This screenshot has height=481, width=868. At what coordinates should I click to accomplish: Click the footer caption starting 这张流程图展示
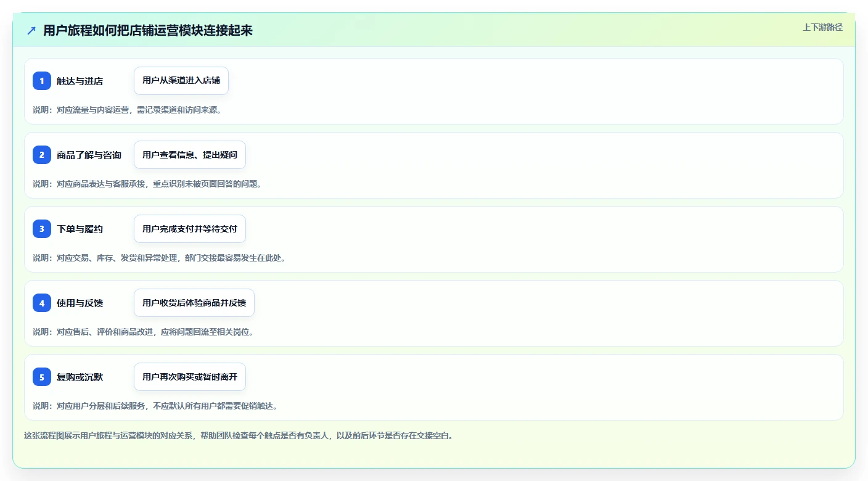pos(239,435)
